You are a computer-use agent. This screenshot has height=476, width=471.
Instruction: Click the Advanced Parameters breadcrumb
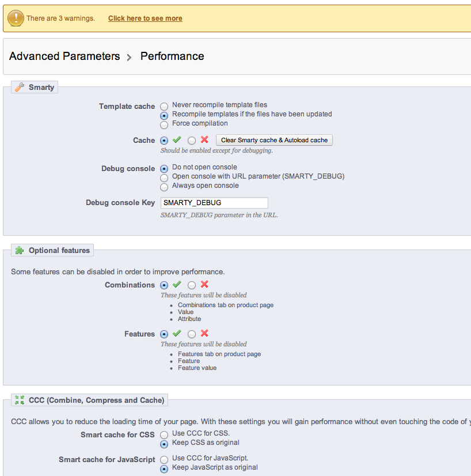64,56
